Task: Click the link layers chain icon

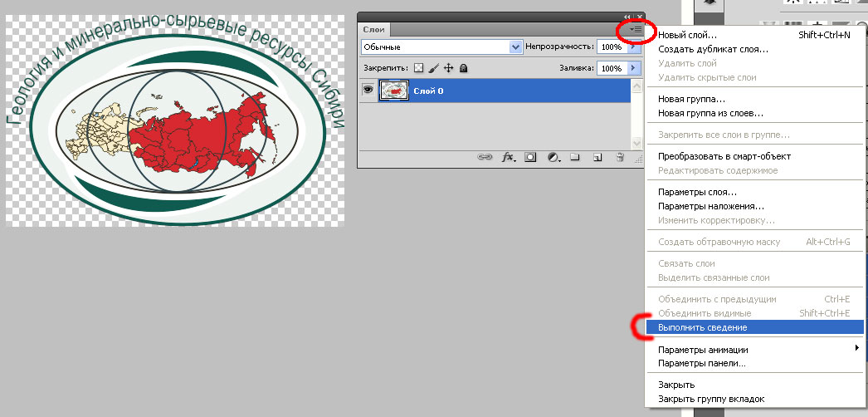Action: pyautogui.click(x=485, y=157)
